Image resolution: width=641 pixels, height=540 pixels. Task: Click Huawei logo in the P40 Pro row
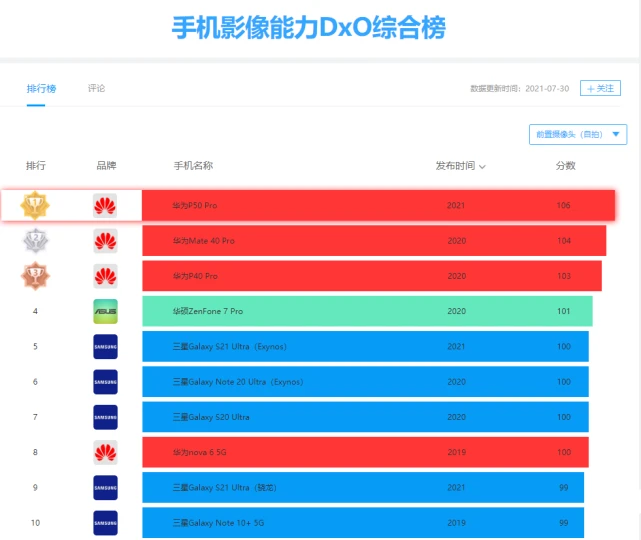[105, 276]
